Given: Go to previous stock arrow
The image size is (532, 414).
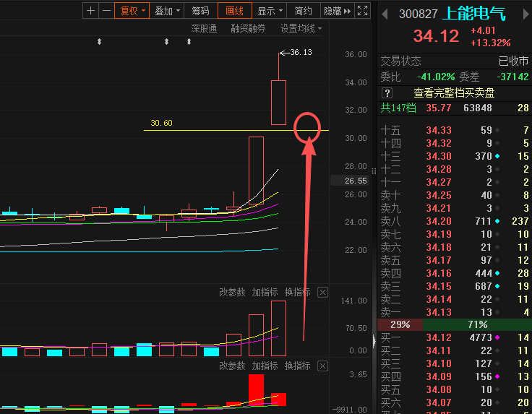Looking at the screenshot, I should coord(385,14).
